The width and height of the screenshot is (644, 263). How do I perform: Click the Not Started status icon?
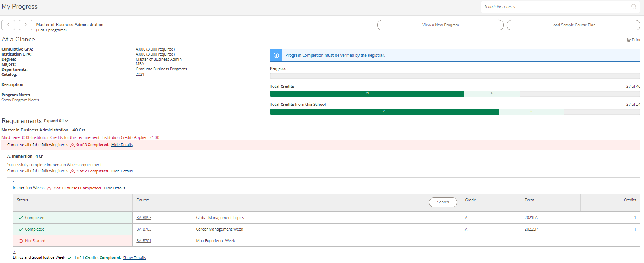[21, 241]
